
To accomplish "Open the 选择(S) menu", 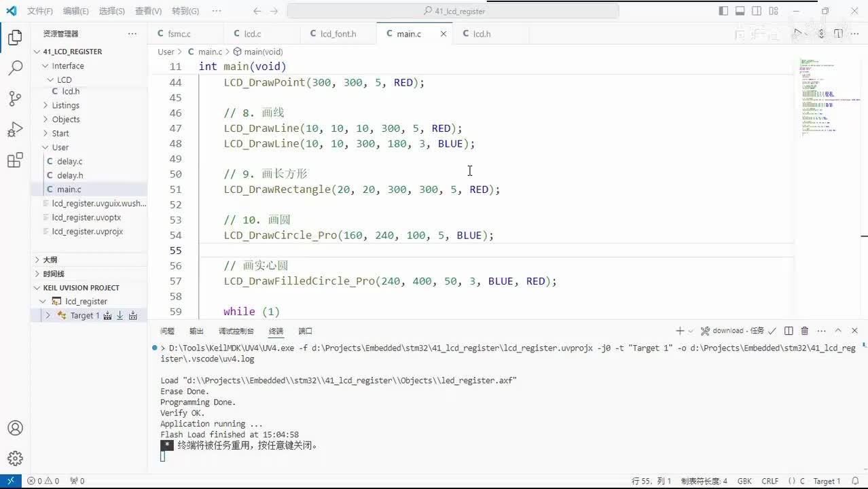I will click(111, 11).
